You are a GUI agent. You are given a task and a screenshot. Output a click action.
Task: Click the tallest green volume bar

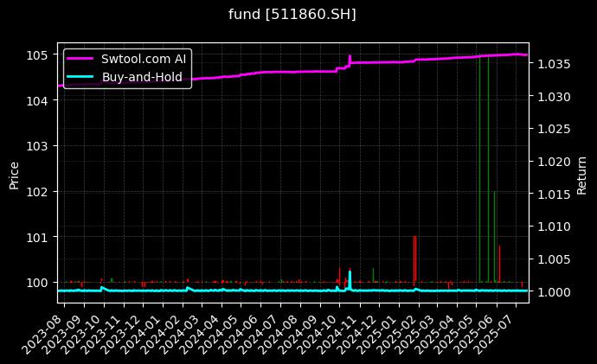tap(479, 173)
